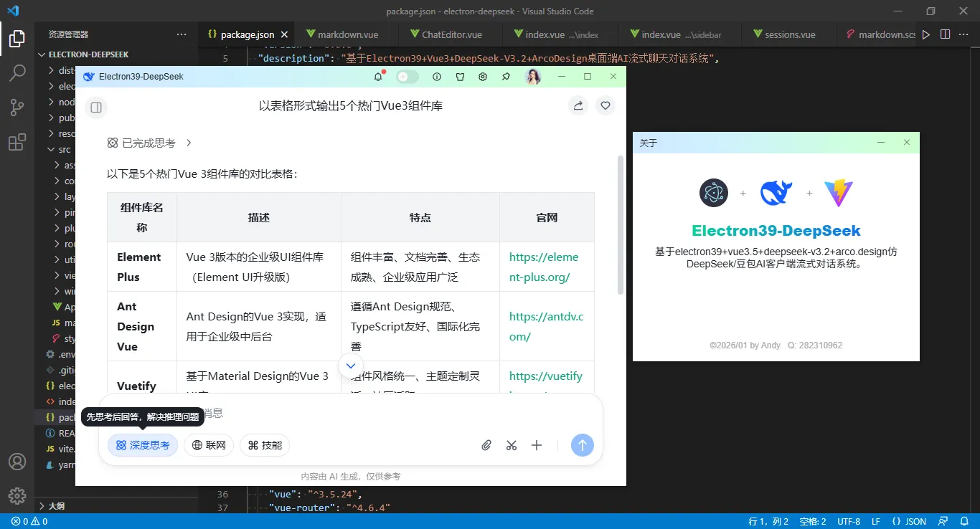The height and width of the screenshot is (529, 980).
Task: Favorite this chat with the heart icon
Action: (x=605, y=105)
